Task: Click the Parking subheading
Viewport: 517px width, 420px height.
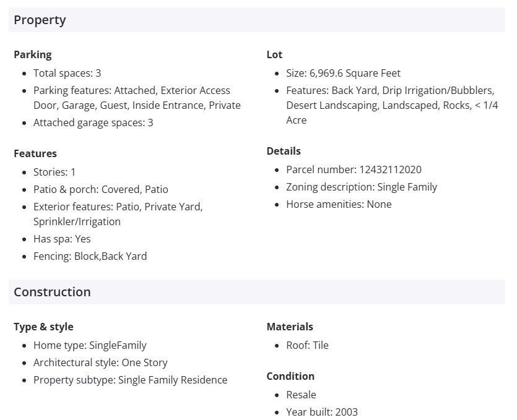Action: click(33, 54)
